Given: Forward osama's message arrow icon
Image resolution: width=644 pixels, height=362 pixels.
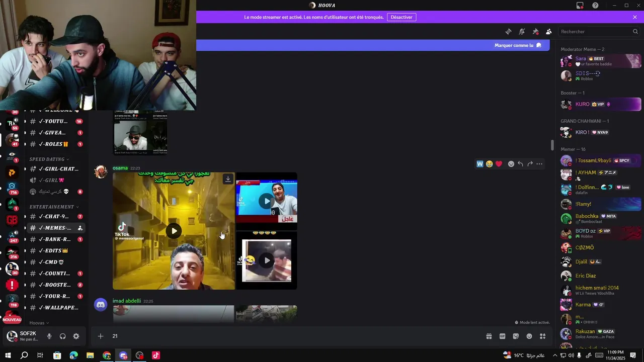Looking at the screenshot, I should click(x=530, y=164).
